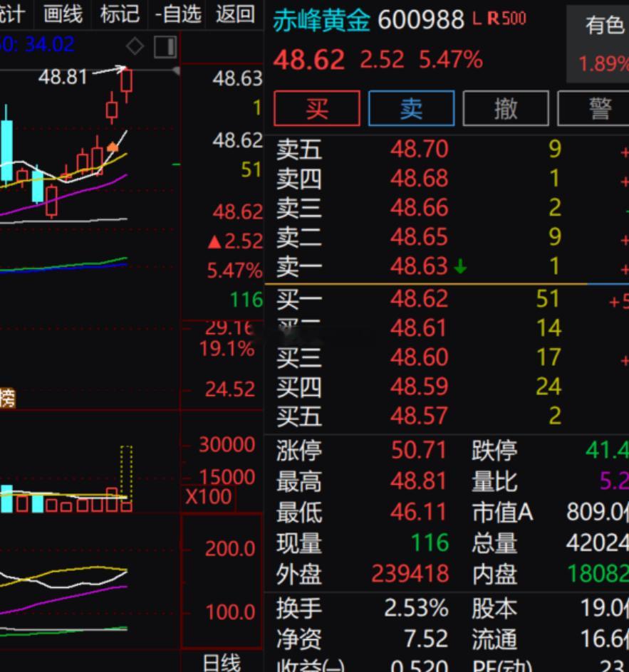Click the red 买 buy button
The image size is (629, 672).
(317, 108)
